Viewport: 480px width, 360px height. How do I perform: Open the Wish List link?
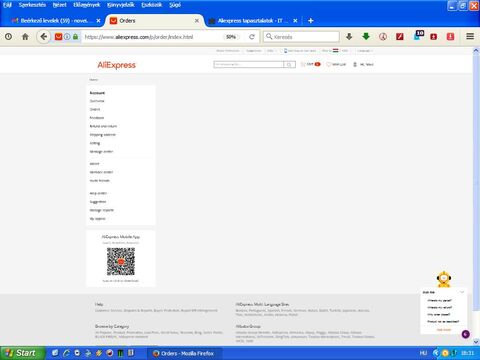tap(336, 64)
